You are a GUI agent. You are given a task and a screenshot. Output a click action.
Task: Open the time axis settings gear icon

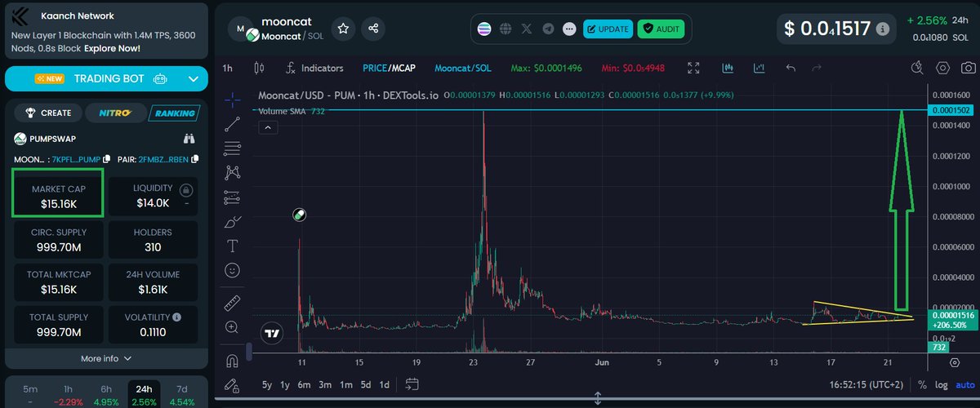click(x=955, y=361)
